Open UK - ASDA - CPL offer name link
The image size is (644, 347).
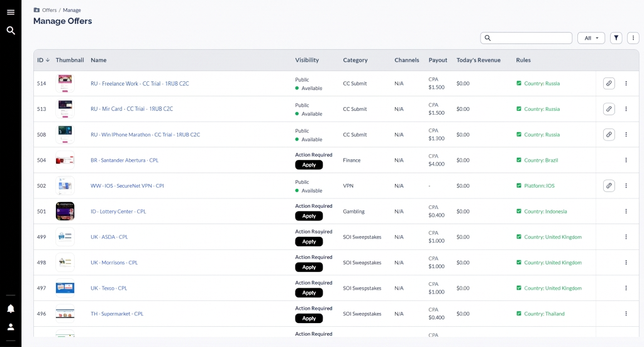pyautogui.click(x=109, y=237)
